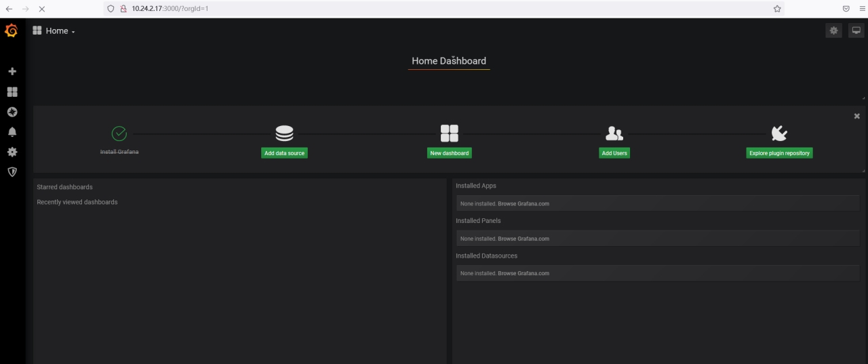This screenshot has width=868, height=364.
Task: Close the getting started panel
Action: [x=857, y=117]
